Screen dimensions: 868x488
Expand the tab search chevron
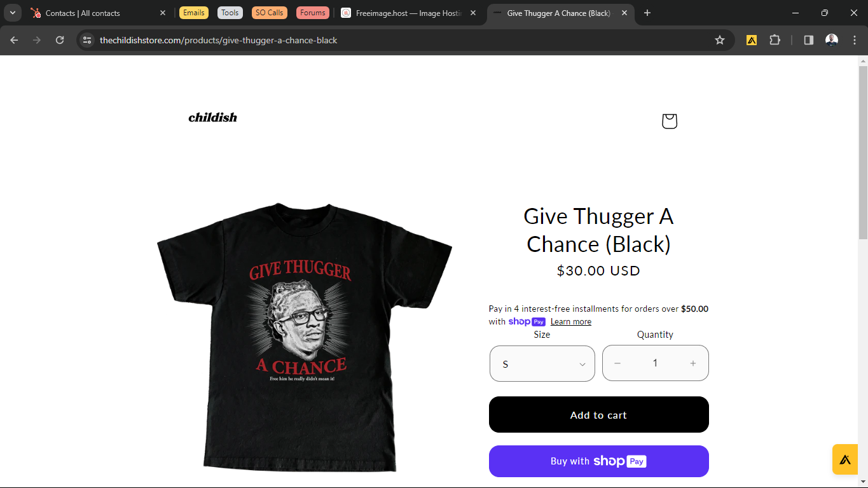[13, 13]
